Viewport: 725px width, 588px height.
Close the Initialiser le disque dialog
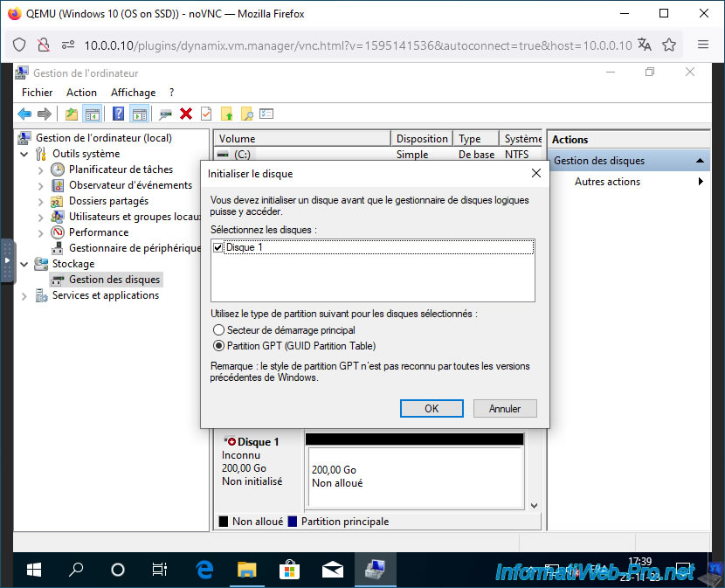click(536, 174)
